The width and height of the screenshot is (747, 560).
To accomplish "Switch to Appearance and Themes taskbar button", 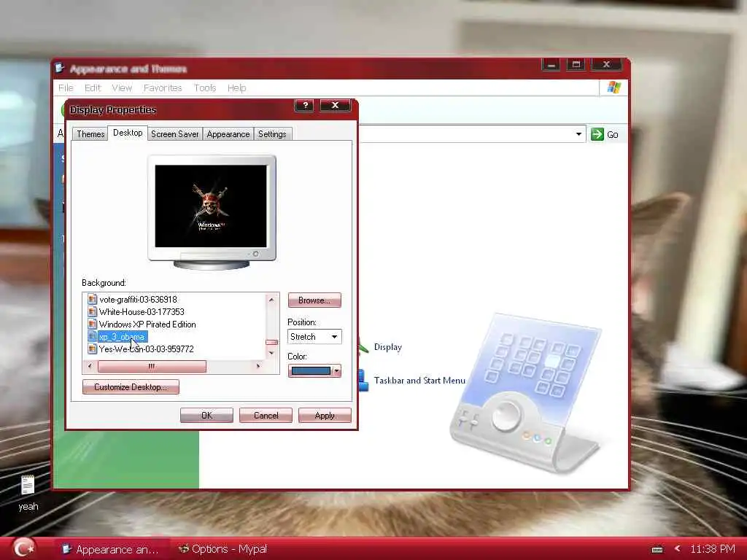I will tap(111, 550).
